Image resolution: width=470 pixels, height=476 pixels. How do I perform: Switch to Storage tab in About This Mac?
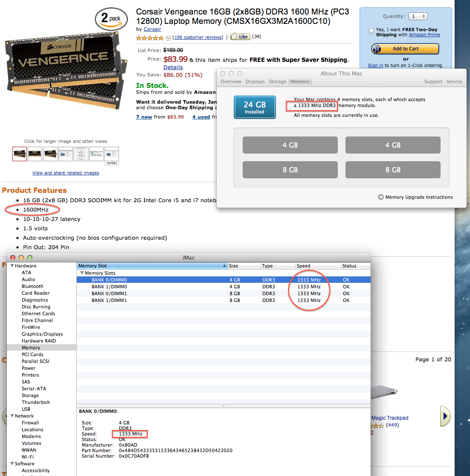coord(278,81)
